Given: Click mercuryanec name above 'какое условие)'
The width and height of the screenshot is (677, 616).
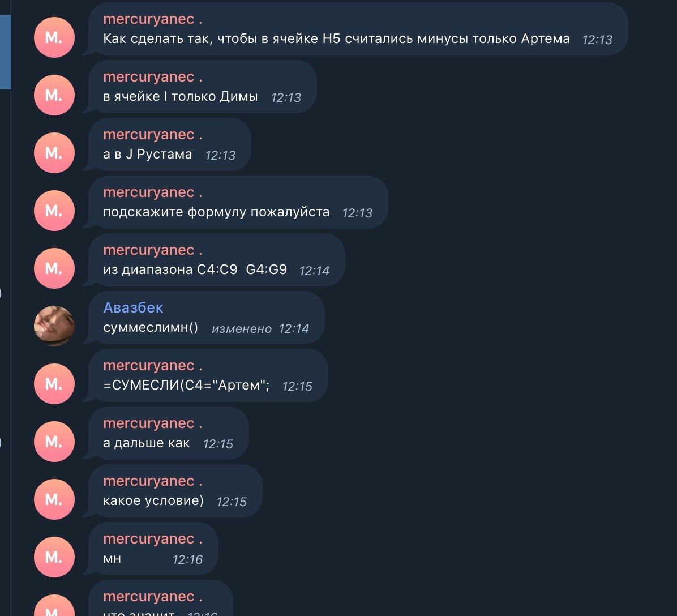Looking at the screenshot, I should point(153,481).
